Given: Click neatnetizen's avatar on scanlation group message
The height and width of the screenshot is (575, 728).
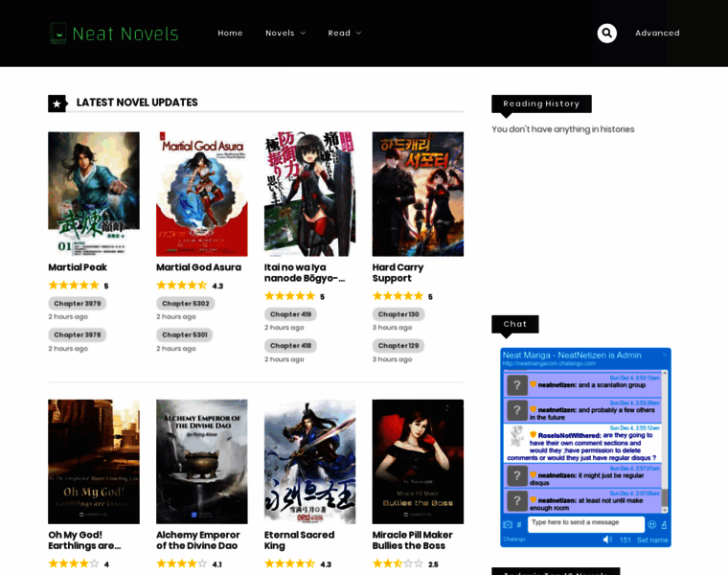Looking at the screenshot, I should pyautogui.click(x=516, y=385).
